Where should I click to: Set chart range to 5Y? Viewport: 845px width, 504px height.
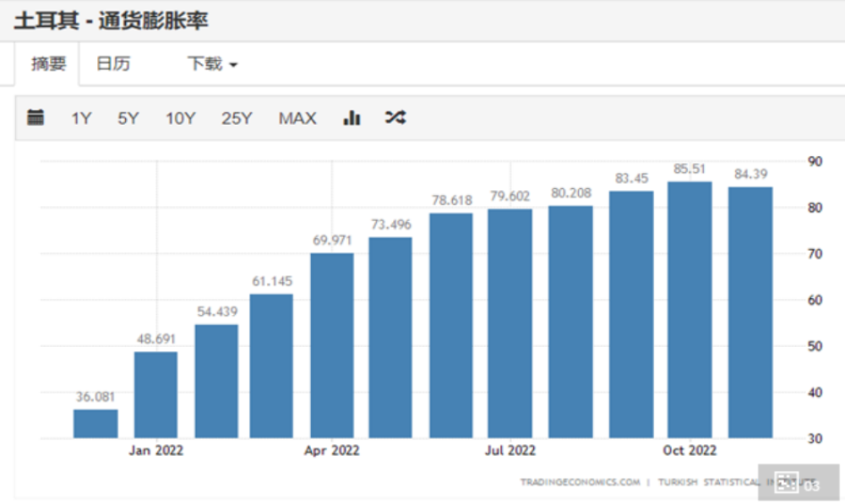(128, 118)
